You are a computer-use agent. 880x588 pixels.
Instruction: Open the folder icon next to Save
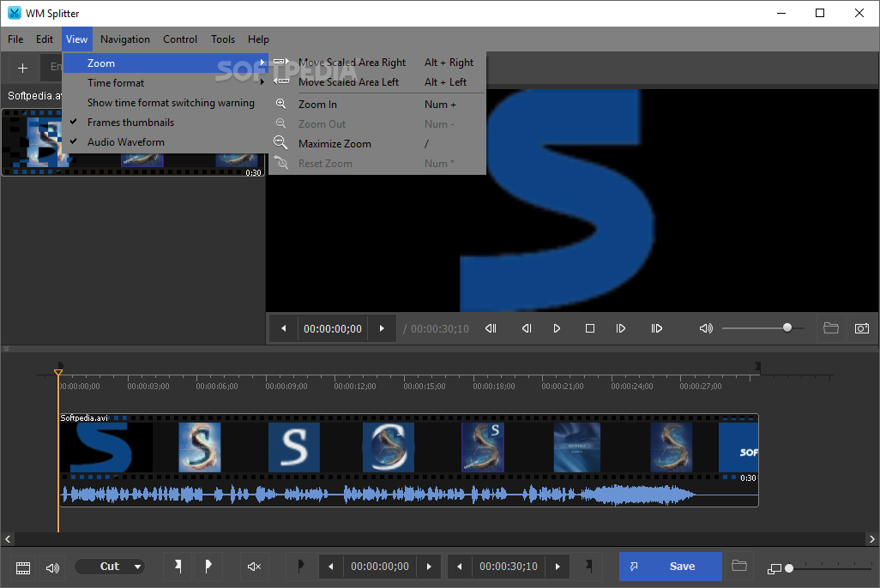click(739, 565)
